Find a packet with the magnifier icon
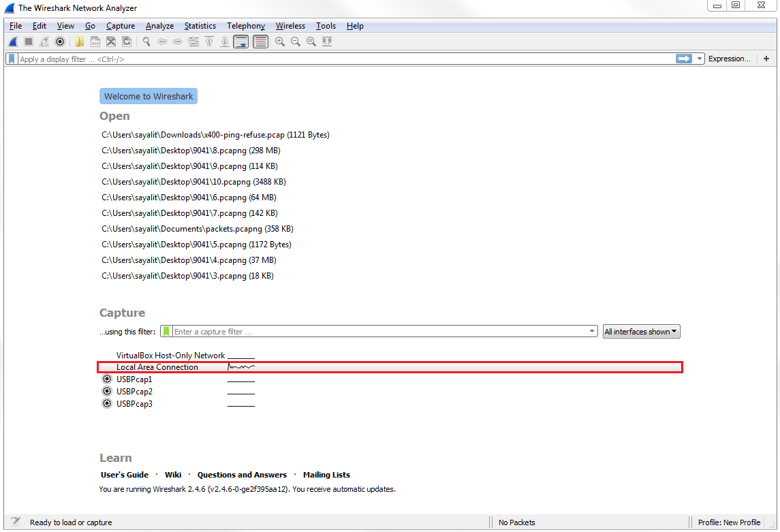The image size is (780, 532). pyautogui.click(x=146, y=42)
